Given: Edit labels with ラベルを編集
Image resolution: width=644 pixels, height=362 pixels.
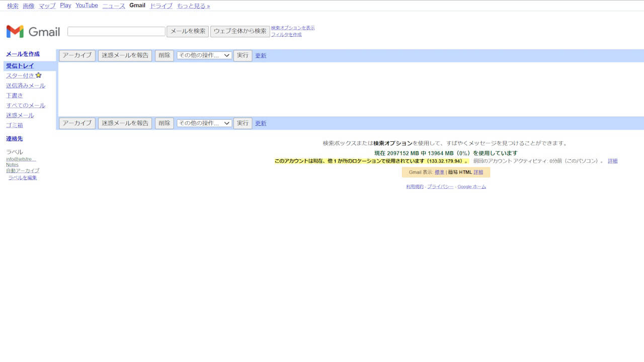Looking at the screenshot, I should pos(22,177).
